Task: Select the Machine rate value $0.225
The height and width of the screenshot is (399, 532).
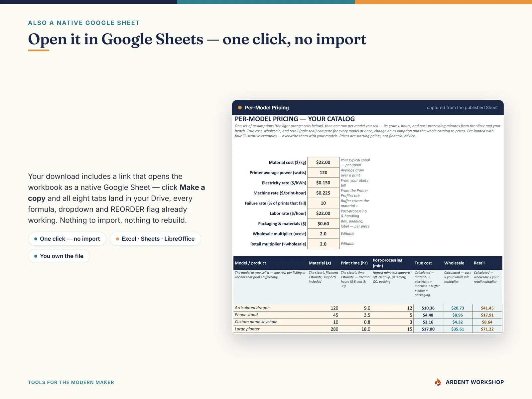Action: click(323, 193)
